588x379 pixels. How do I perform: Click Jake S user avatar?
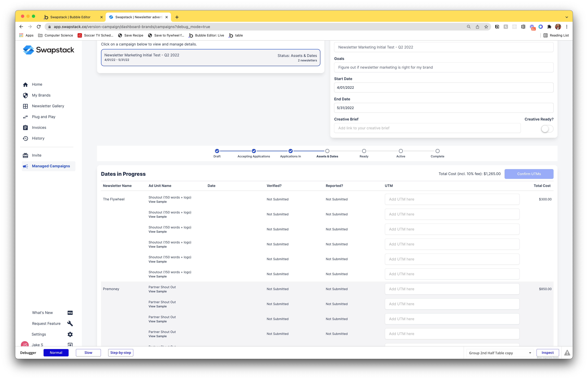pos(25,344)
